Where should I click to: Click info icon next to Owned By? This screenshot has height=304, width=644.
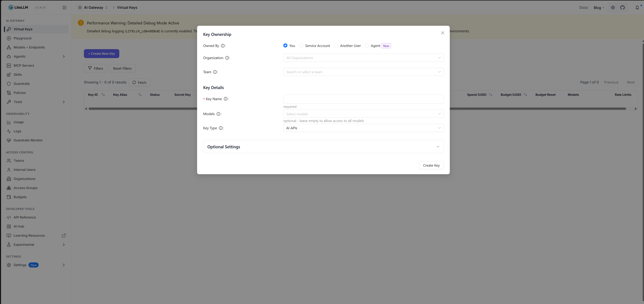[x=223, y=46]
